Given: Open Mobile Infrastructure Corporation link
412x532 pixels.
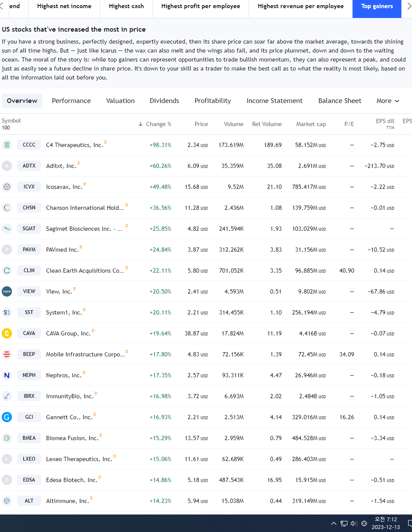Looking at the screenshot, I should tap(85, 354).
